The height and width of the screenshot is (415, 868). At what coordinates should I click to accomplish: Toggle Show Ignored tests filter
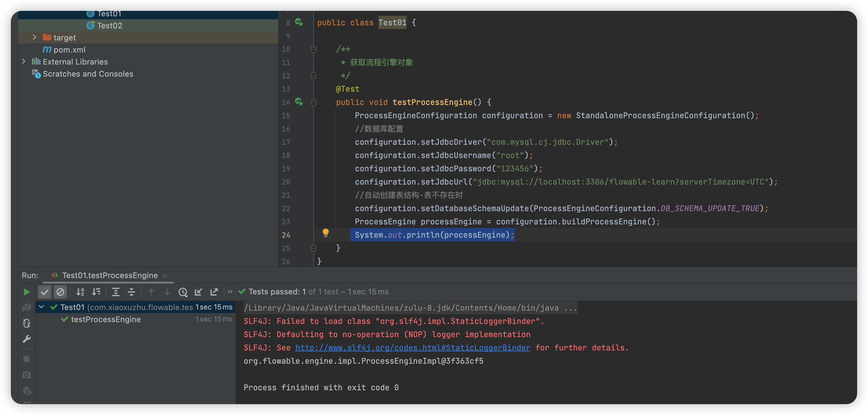tap(60, 292)
